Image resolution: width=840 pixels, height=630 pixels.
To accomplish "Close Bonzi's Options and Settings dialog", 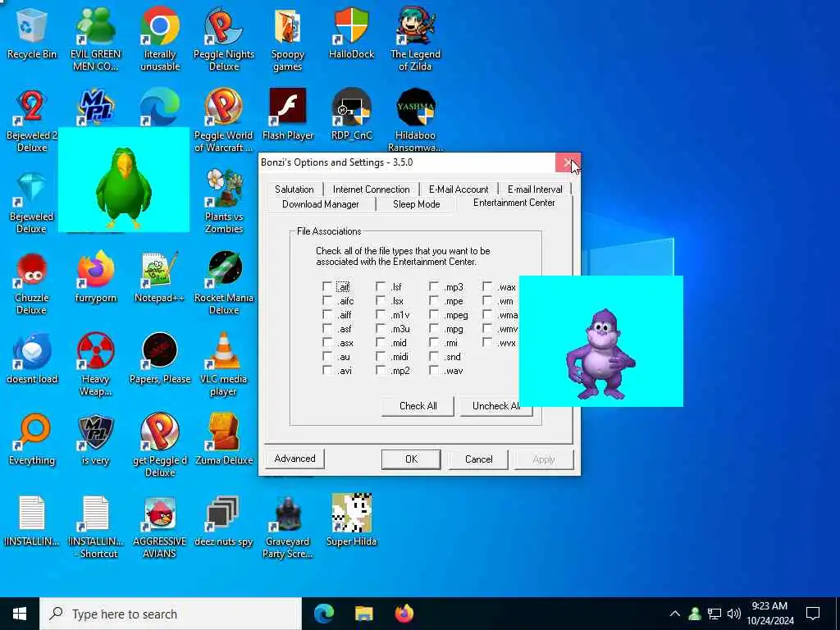I will (x=568, y=162).
